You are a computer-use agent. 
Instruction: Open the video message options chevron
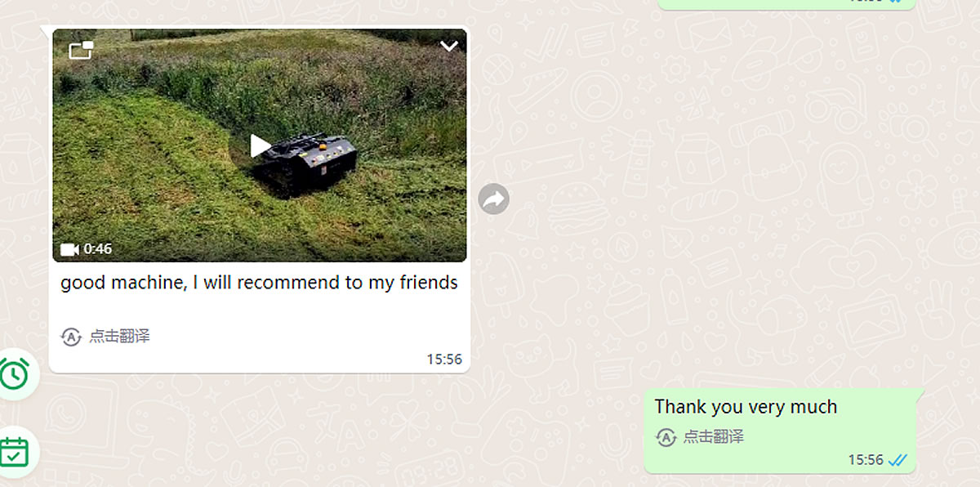click(x=449, y=47)
